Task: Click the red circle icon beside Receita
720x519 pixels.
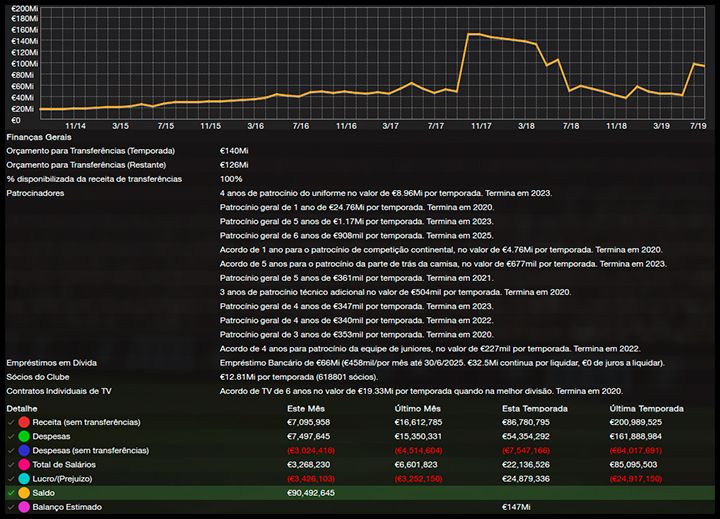Action: (24, 423)
